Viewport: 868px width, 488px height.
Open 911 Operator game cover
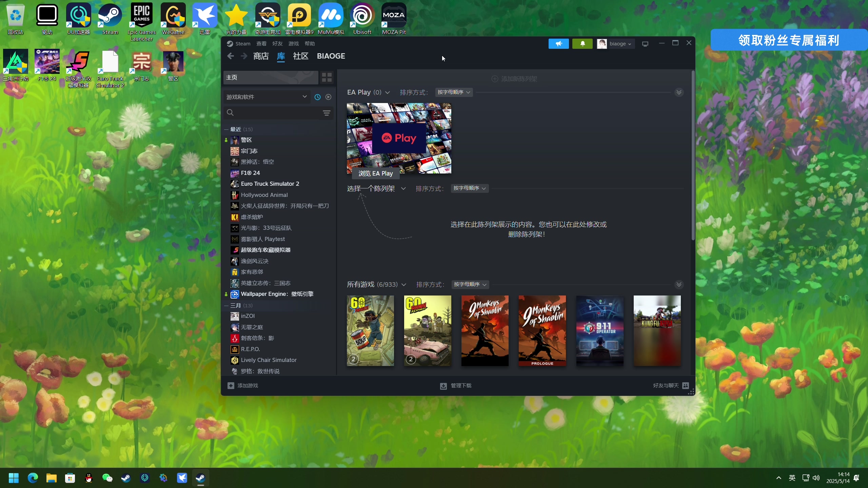(600, 331)
